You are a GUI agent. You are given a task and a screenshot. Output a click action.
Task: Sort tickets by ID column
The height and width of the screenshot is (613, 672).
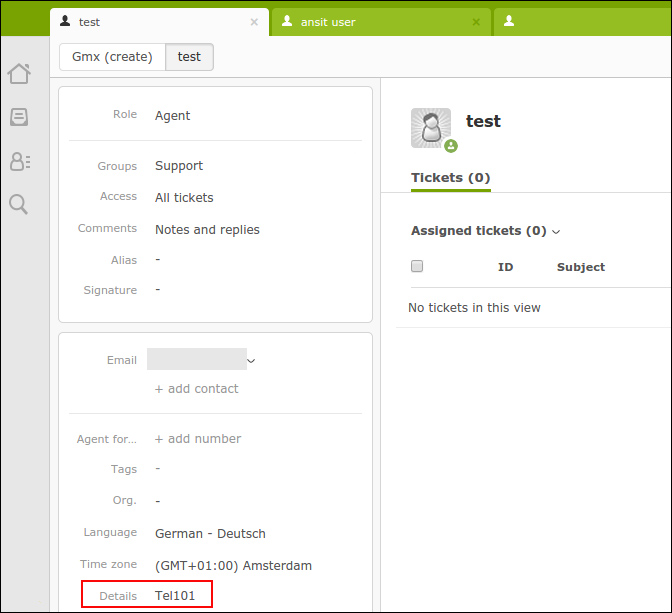(x=505, y=267)
